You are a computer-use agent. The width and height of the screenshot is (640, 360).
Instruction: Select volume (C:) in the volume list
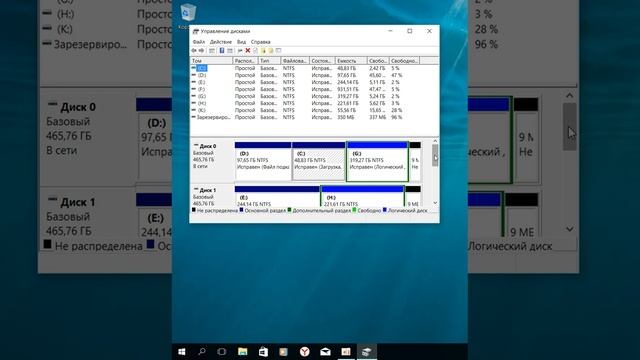click(x=202, y=68)
